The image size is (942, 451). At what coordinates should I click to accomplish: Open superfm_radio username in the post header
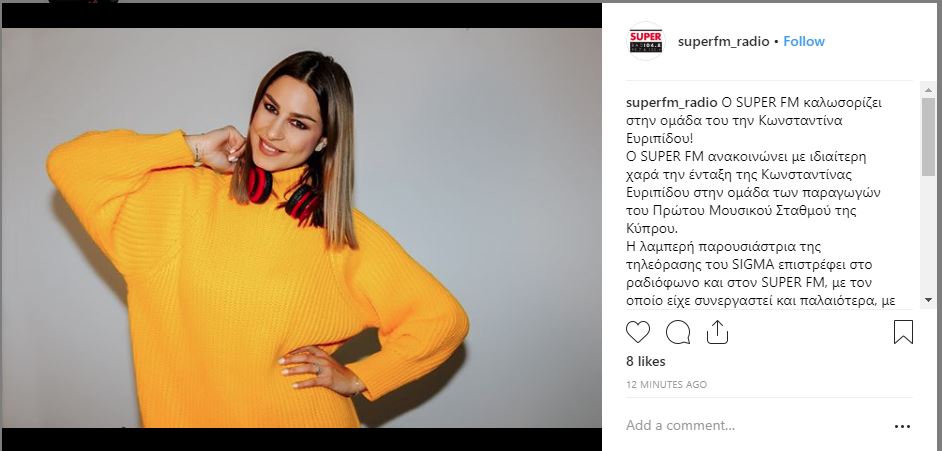(x=723, y=41)
